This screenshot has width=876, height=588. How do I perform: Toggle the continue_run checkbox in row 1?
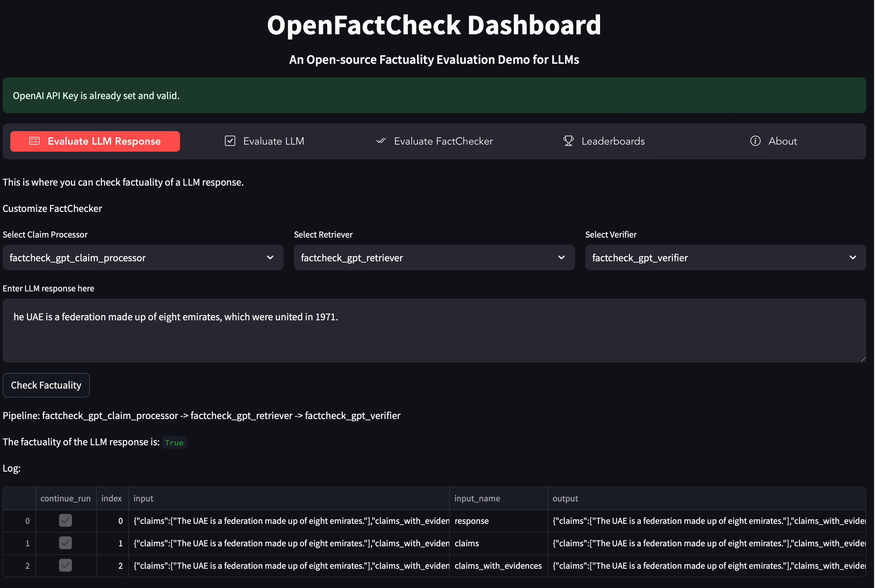tap(65, 543)
